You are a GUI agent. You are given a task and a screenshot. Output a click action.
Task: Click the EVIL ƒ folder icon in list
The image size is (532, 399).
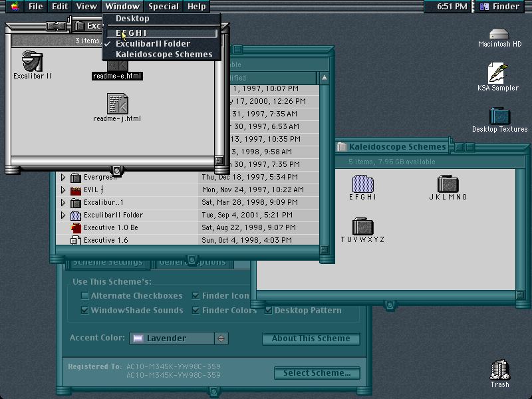tap(76, 190)
